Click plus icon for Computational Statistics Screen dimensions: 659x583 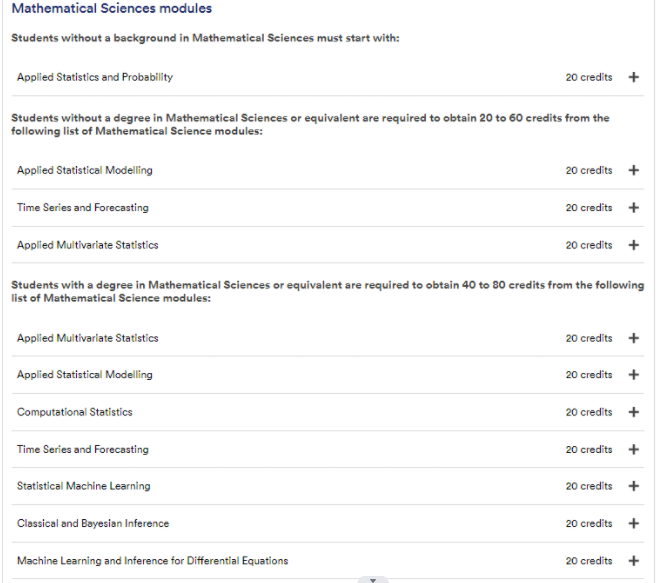pos(633,412)
